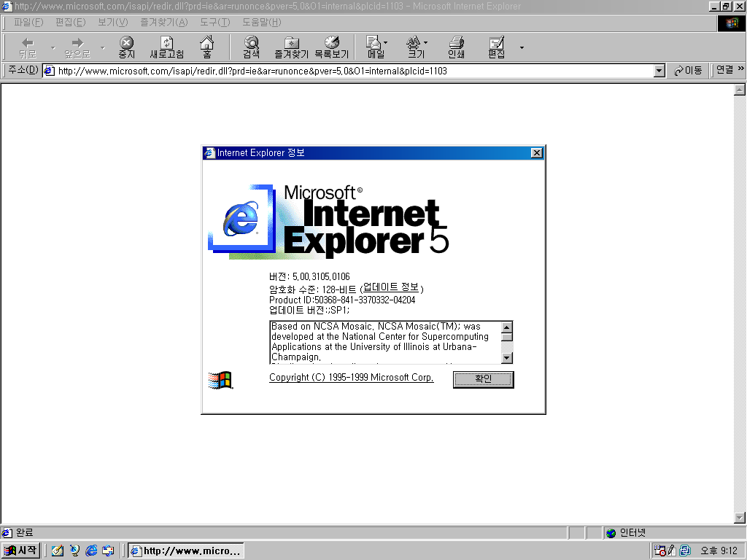The image size is (747, 560).
Task: Click the credits text box scroll thumb
Action: pyautogui.click(x=507, y=337)
